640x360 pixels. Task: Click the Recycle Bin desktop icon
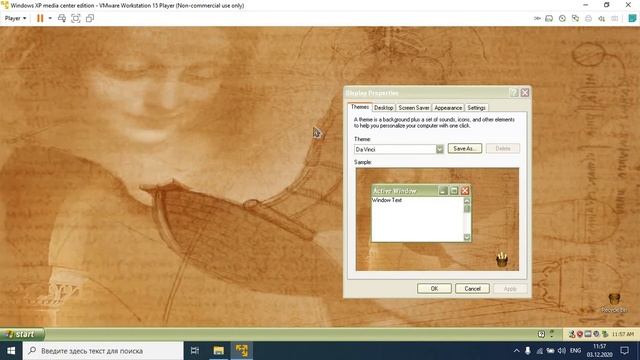pyautogui.click(x=614, y=303)
